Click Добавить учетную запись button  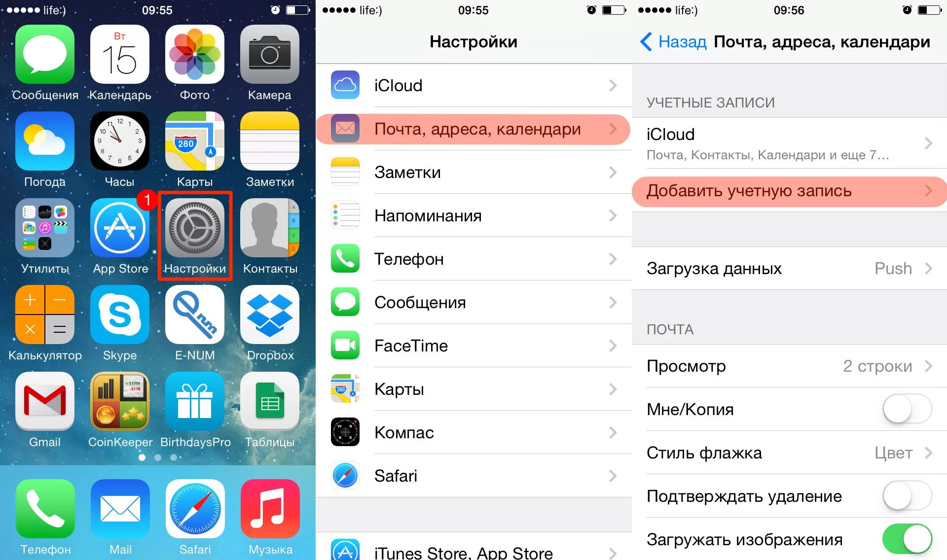tap(787, 191)
